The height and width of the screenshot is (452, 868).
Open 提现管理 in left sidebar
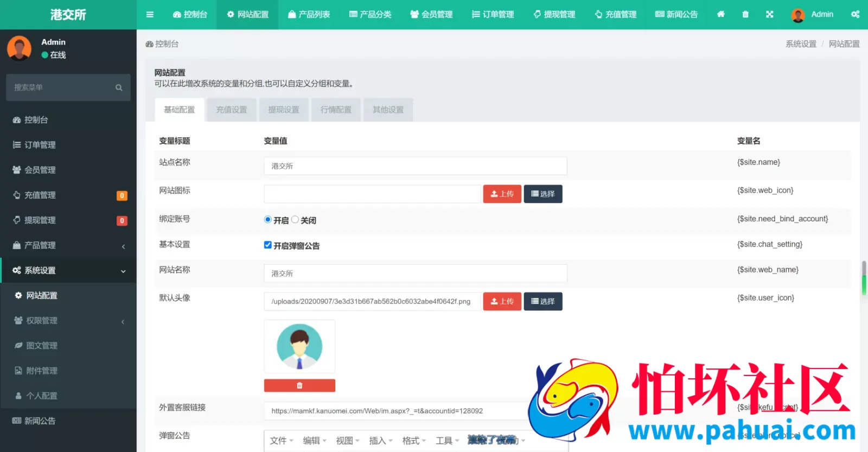pyautogui.click(x=68, y=220)
